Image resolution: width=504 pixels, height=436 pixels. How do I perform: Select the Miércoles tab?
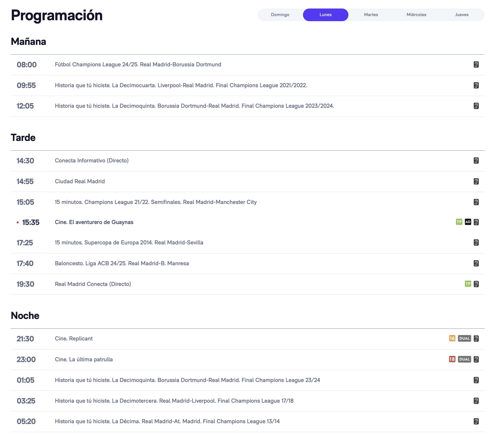coord(417,15)
